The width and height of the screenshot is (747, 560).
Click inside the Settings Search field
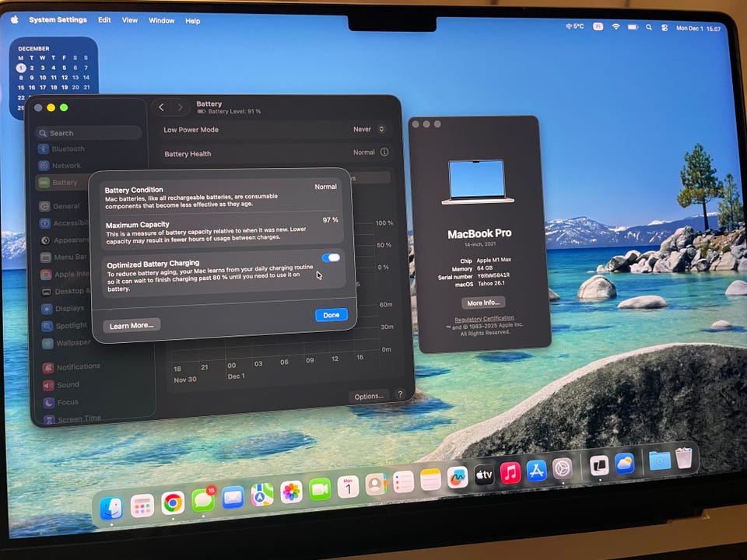click(x=89, y=133)
